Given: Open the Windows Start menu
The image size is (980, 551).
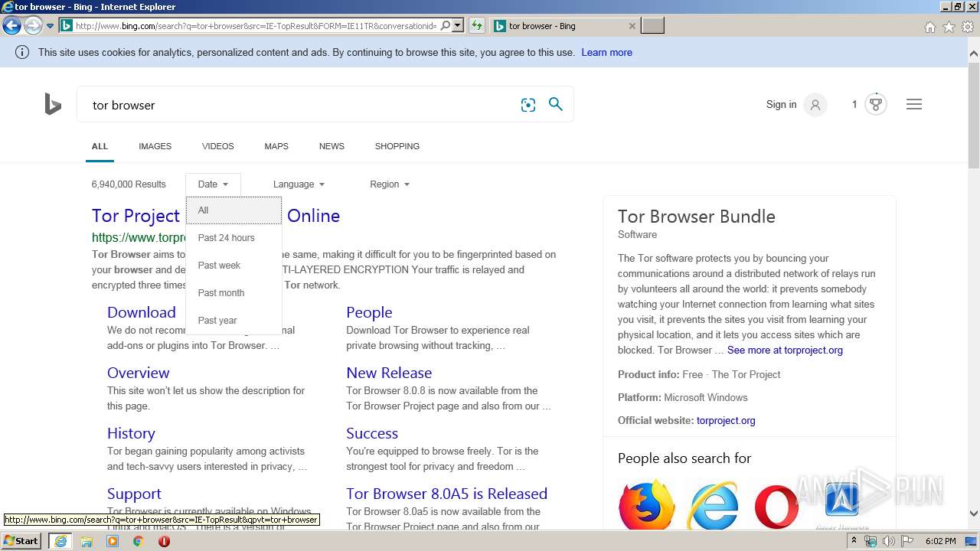Looking at the screenshot, I should click(x=21, y=541).
